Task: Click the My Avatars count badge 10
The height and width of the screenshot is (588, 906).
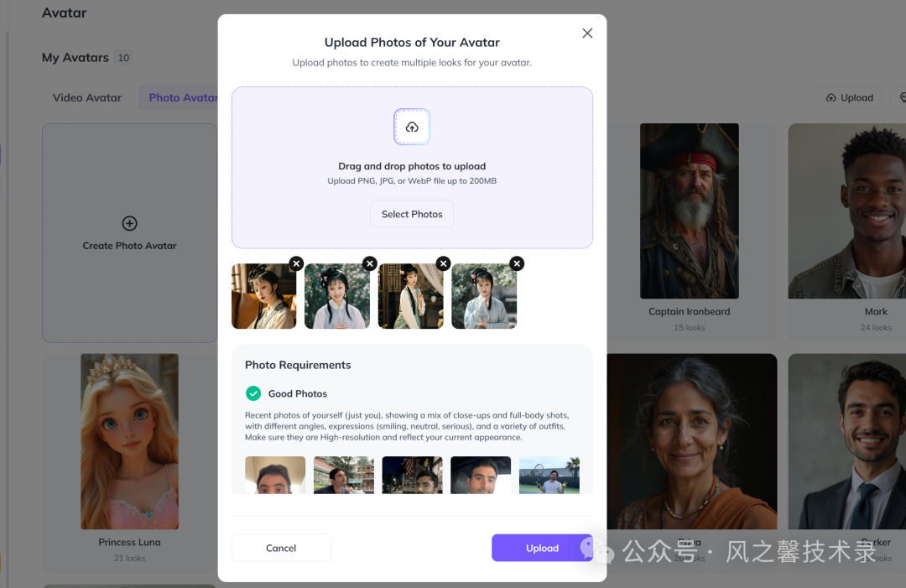Action: [123, 58]
